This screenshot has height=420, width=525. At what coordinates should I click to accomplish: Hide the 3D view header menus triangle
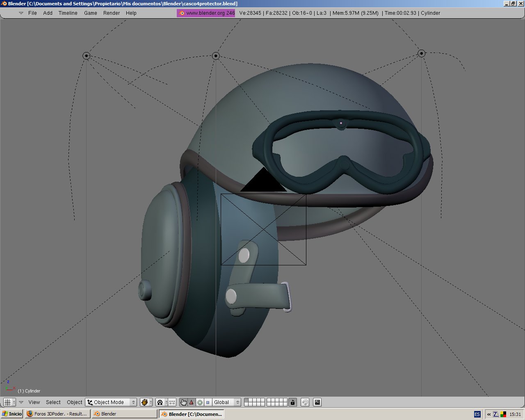tap(21, 402)
